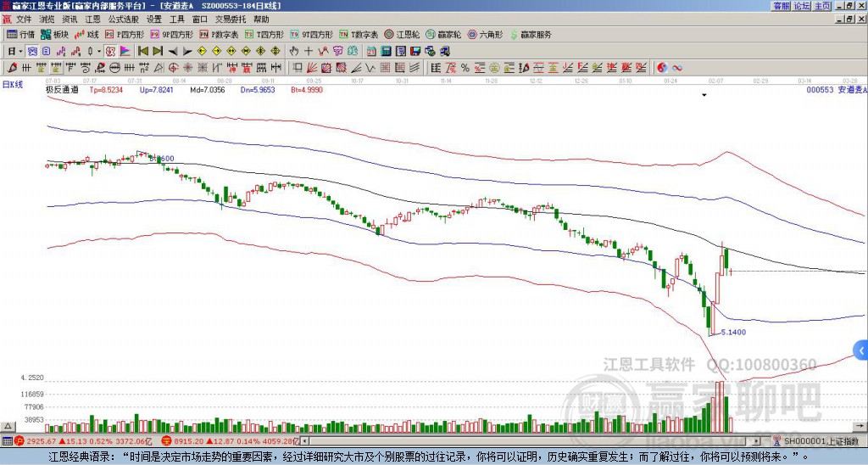
Task: Open 赢家服务 service button
Action: click(x=531, y=34)
